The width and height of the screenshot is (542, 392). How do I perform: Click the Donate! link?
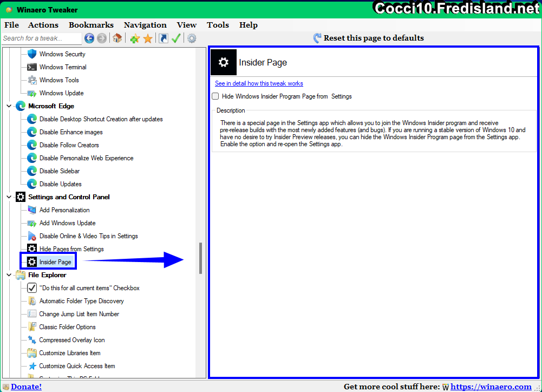(x=27, y=387)
